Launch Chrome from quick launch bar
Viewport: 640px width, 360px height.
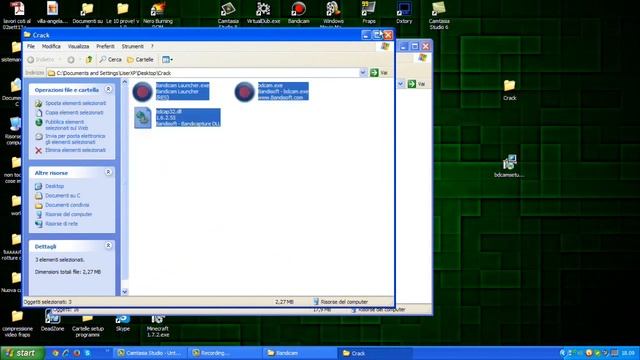point(56,353)
